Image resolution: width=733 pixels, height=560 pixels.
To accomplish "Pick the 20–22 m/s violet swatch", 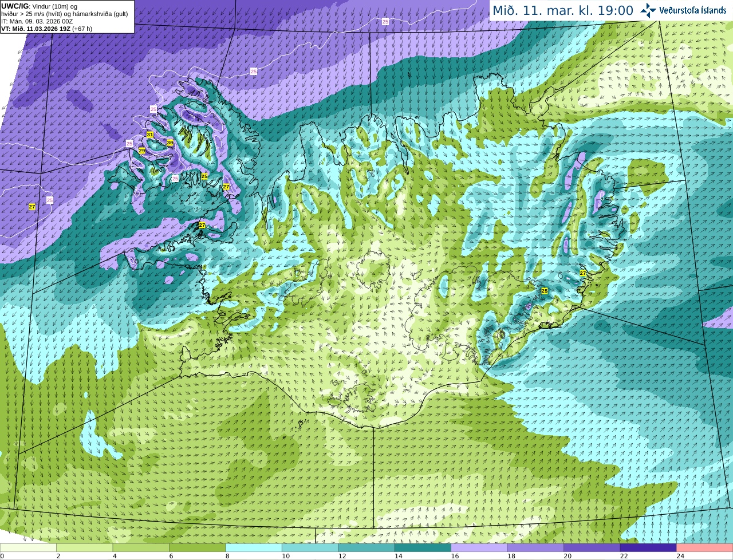I will [592, 547].
